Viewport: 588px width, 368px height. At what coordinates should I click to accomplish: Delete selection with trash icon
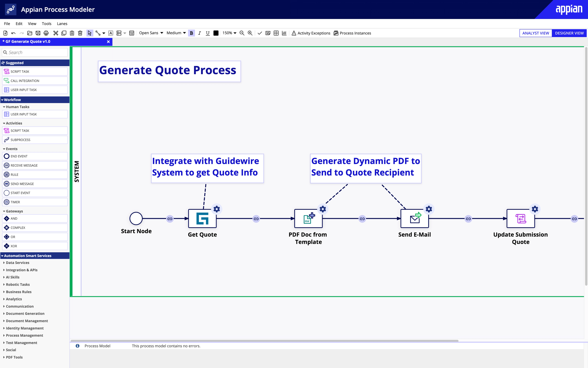coord(80,33)
